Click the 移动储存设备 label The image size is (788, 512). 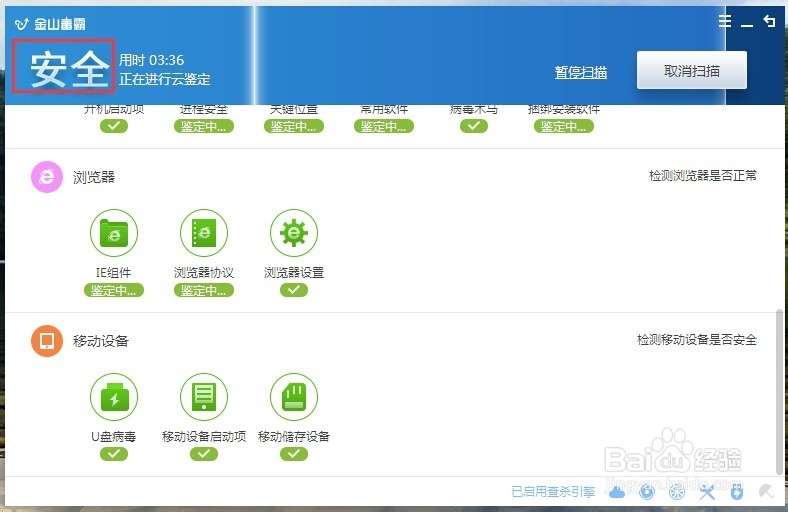tap(293, 437)
